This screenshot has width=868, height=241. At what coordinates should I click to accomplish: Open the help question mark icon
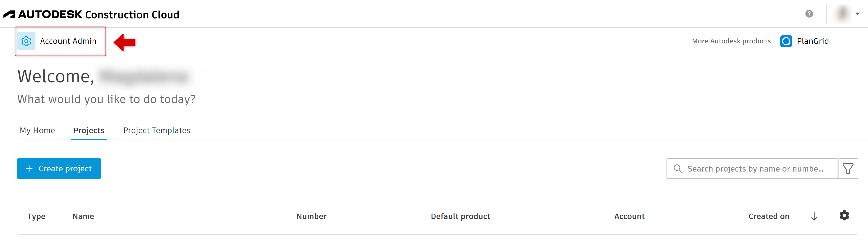coord(809,14)
